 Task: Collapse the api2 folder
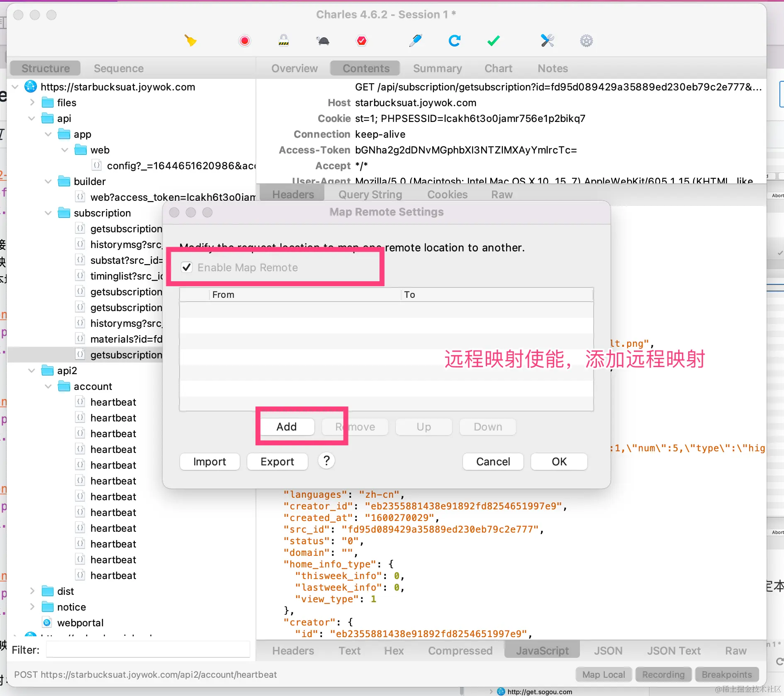[x=32, y=370]
